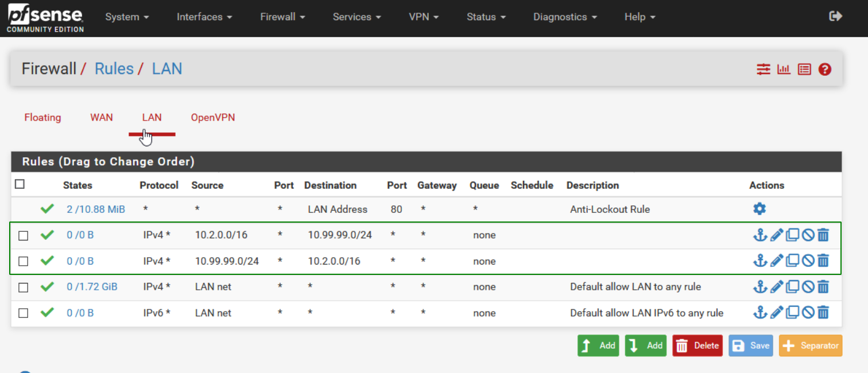Copy the Default allow LAN IPv6 rule

click(x=792, y=312)
